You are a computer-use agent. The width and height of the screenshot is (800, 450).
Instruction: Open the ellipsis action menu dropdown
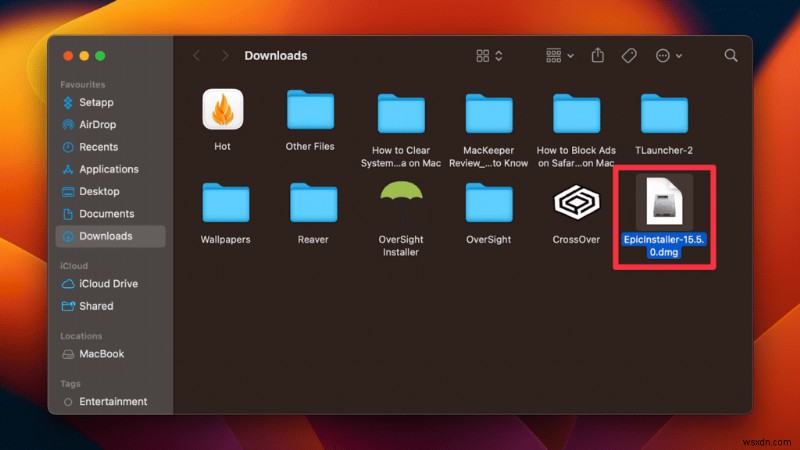point(668,56)
